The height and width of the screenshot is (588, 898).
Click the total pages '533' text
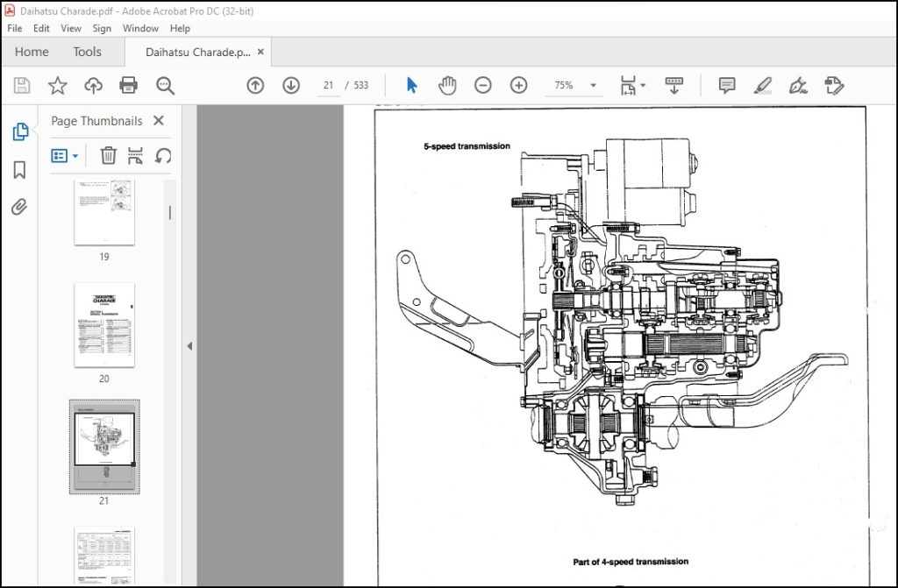tap(360, 85)
